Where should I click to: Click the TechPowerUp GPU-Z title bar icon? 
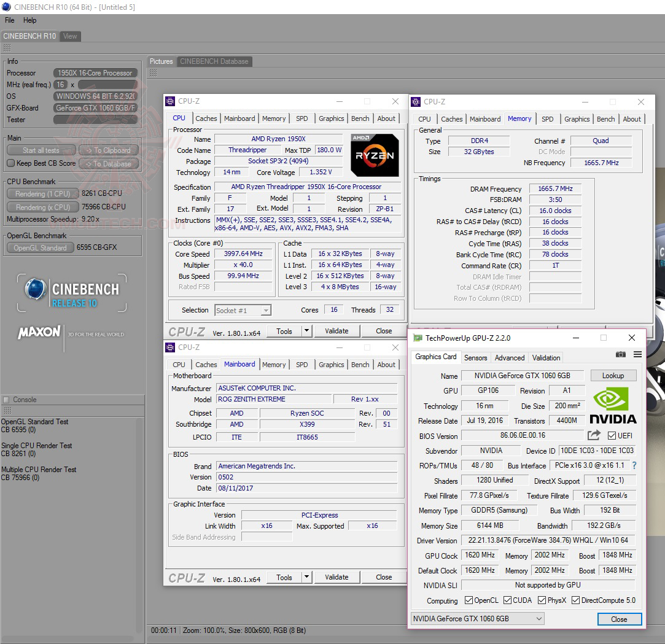[418, 338]
